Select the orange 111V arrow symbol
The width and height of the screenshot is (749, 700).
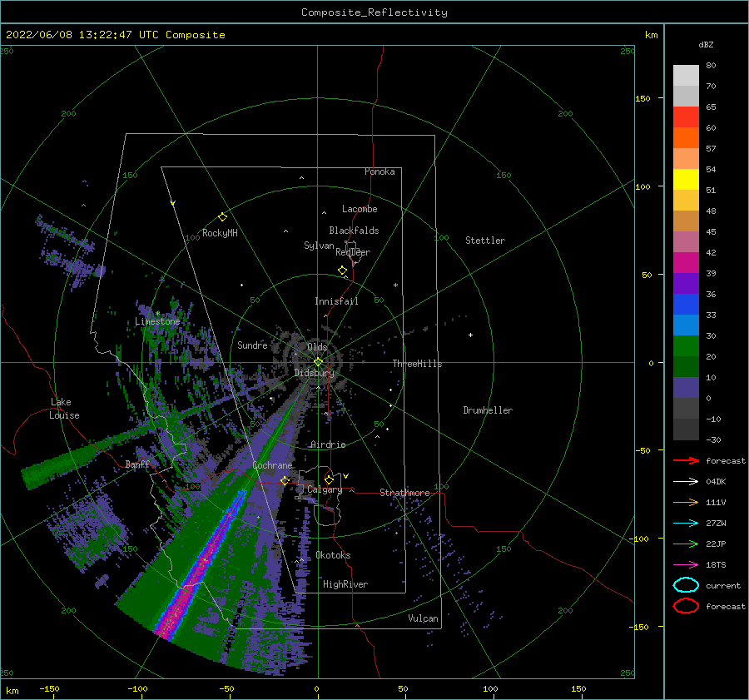tap(686, 502)
